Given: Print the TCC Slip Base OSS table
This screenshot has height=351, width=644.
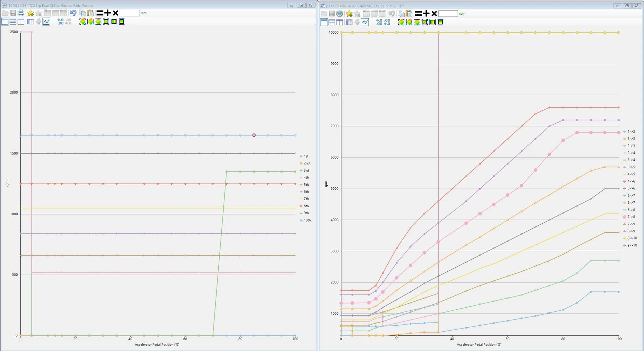Looking at the screenshot, I should point(21,13).
